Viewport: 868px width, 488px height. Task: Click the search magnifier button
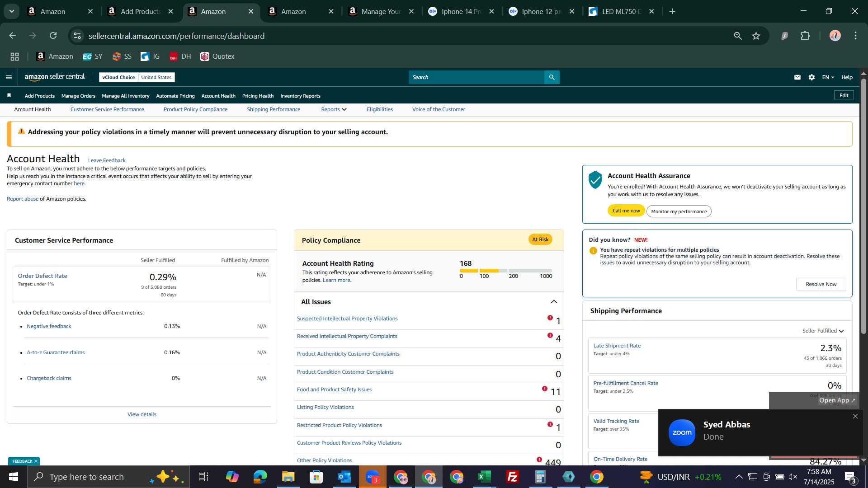coord(552,77)
